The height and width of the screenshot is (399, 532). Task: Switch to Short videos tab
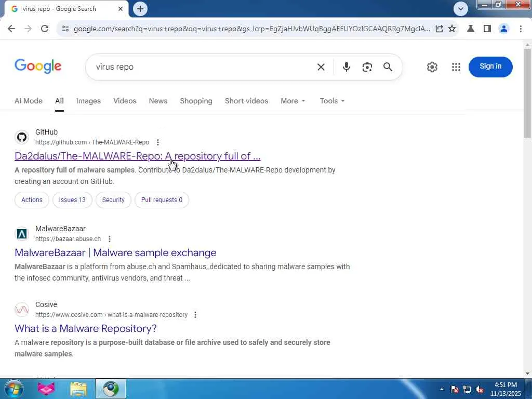(246, 101)
